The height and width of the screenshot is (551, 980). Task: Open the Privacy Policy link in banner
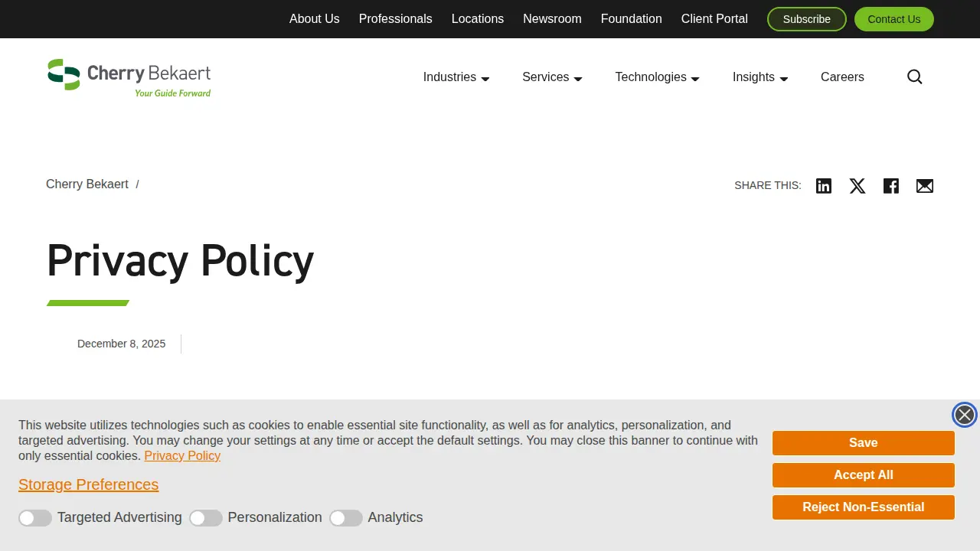[x=182, y=456]
